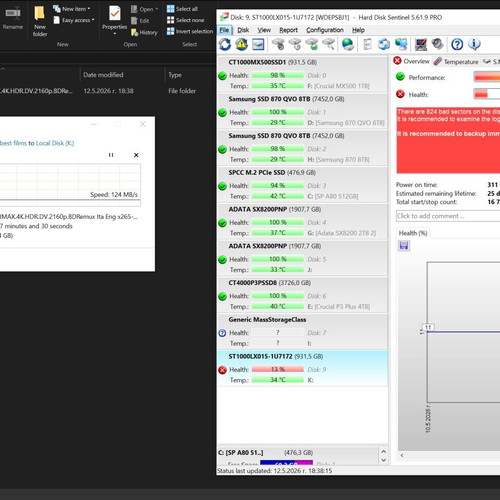
Task: Click the save floppy icon under Health (%)
Action: (x=404, y=246)
